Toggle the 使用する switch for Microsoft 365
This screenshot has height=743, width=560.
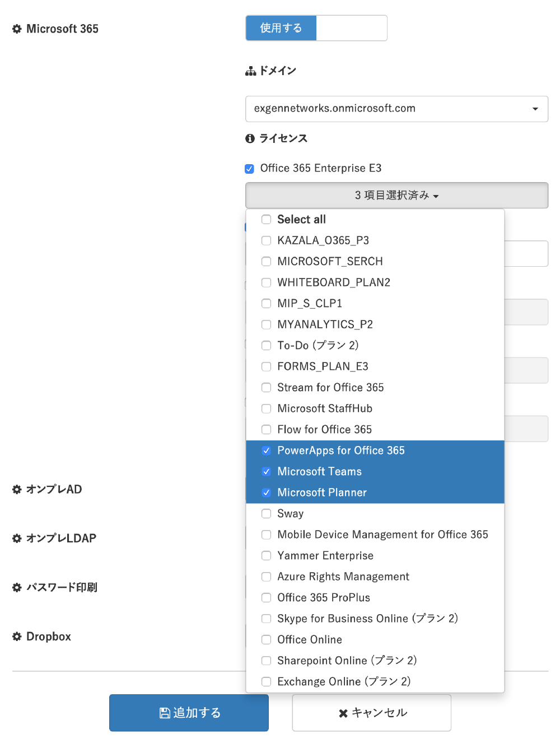tap(316, 28)
